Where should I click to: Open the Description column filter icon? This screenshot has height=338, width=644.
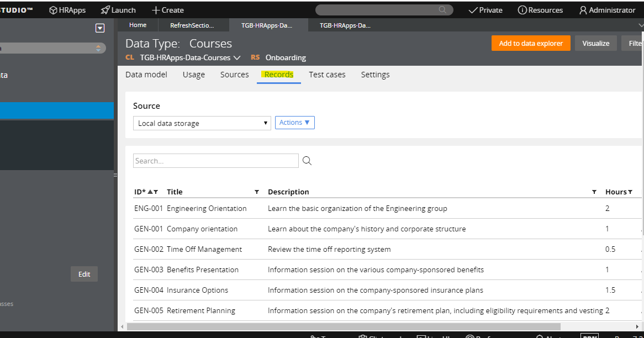click(x=594, y=192)
